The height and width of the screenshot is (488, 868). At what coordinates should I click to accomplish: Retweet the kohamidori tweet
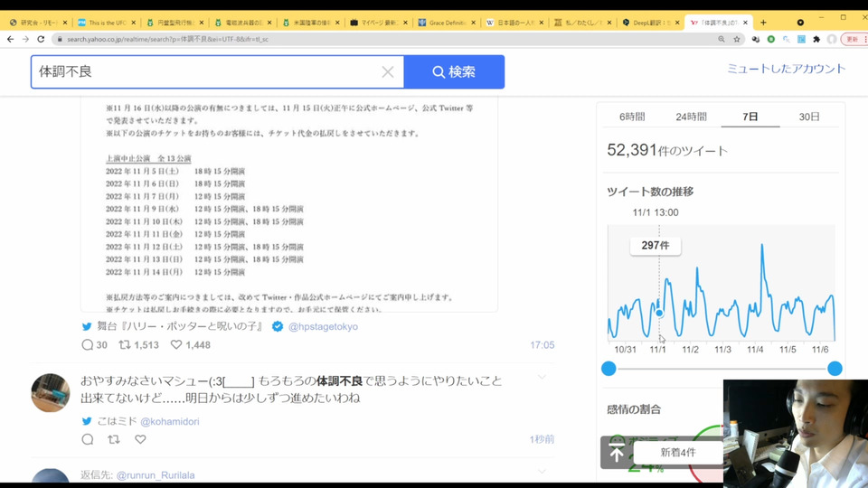114,439
